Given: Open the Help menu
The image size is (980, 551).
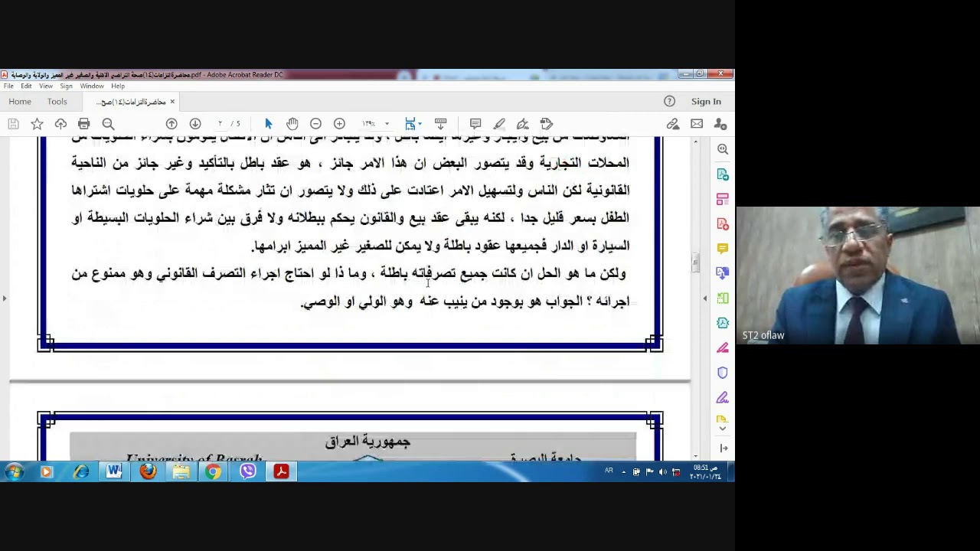Looking at the screenshot, I should [118, 86].
